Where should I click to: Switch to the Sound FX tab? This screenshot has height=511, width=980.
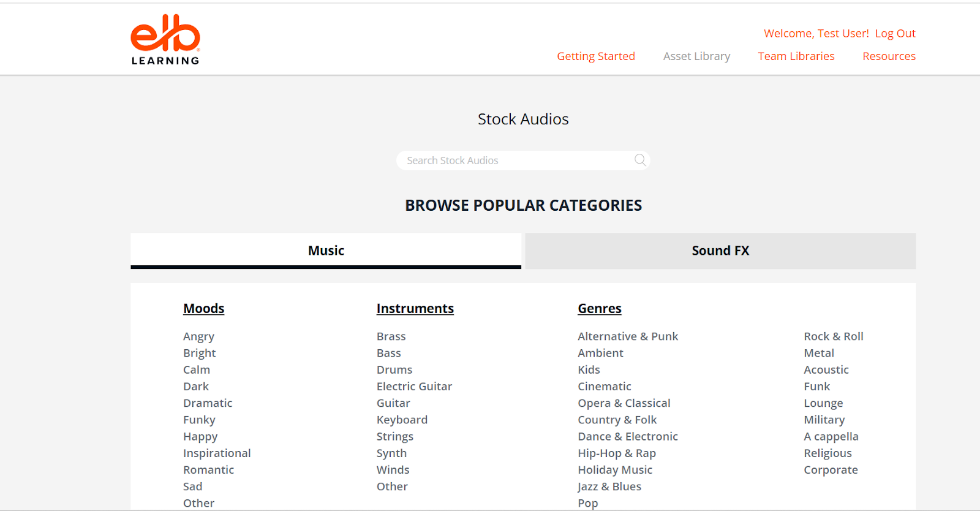(x=720, y=251)
